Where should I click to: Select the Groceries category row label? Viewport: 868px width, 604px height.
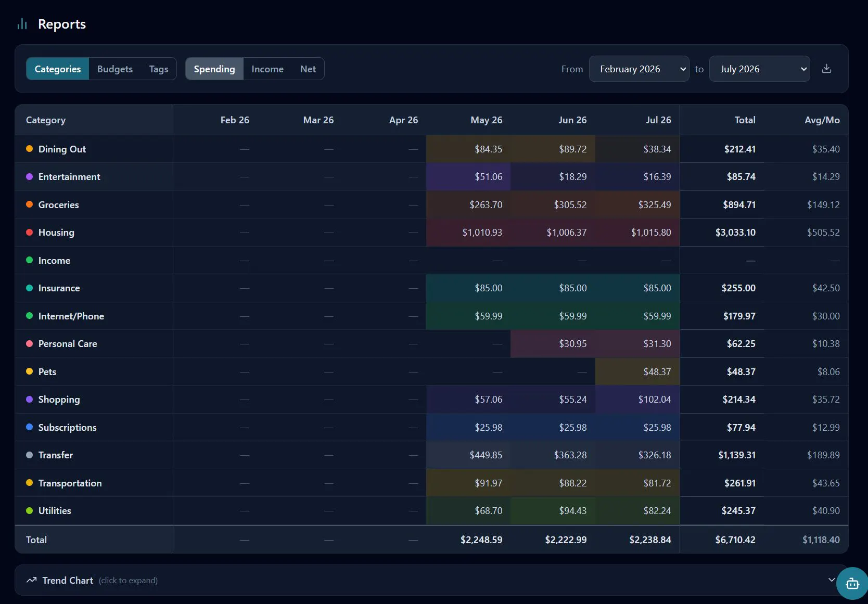pyautogui.click(x=59, y=204)
